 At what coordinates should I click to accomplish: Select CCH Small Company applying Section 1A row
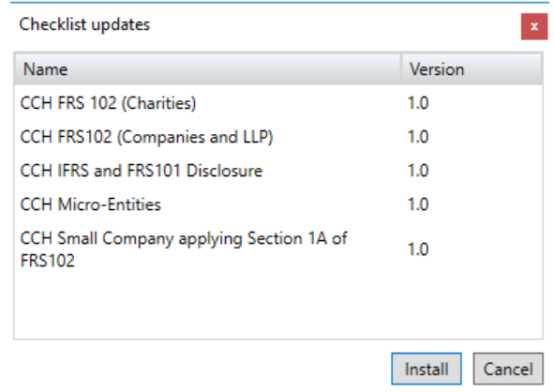pyautogui.click(x=278, y=249)
